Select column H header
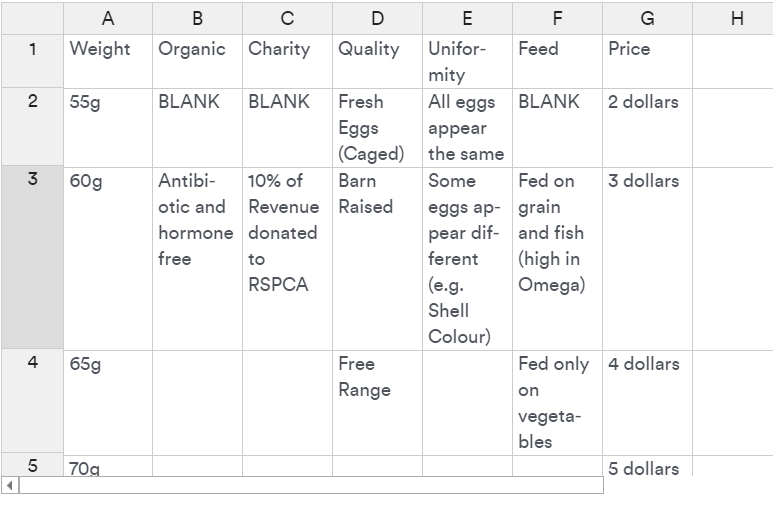 pos(736,18)
